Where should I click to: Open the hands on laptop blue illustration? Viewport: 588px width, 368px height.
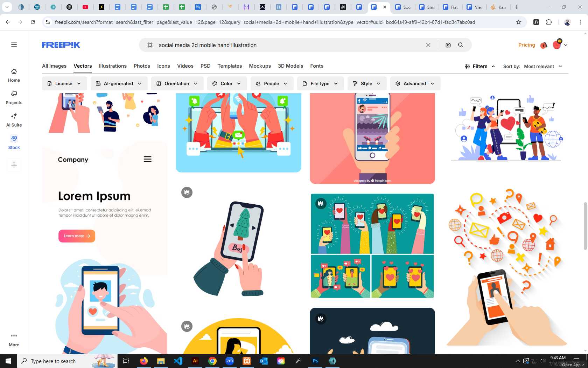pos(238,132)
